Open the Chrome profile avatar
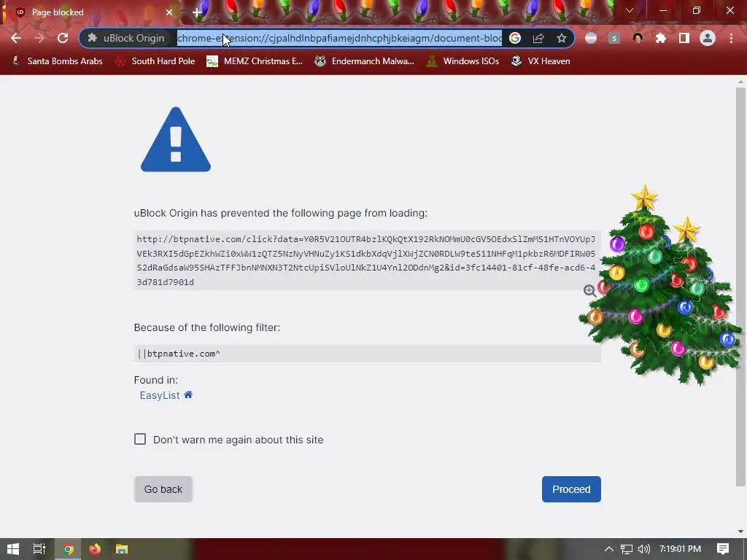This screenshot has height=560, width=747. (x=708, y=38)
